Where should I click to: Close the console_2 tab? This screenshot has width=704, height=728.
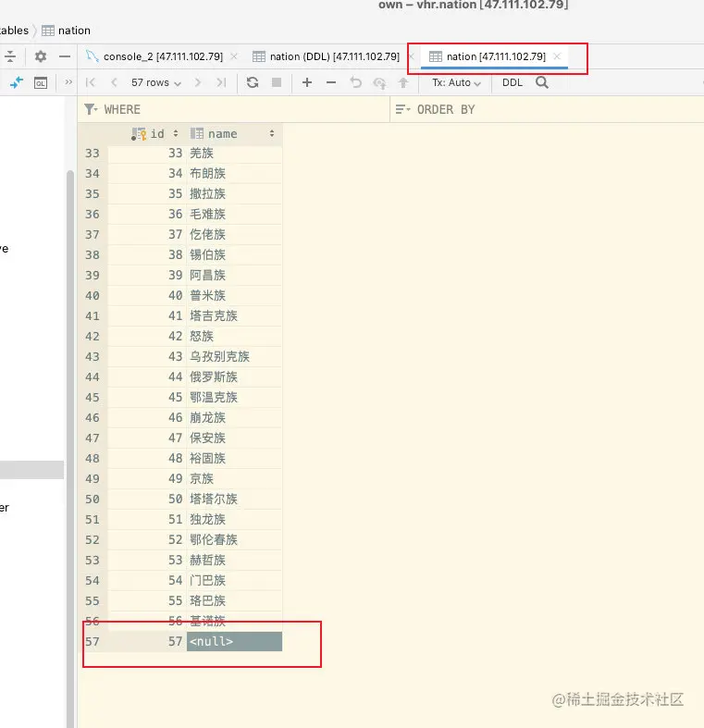click(x=234, y=56)
